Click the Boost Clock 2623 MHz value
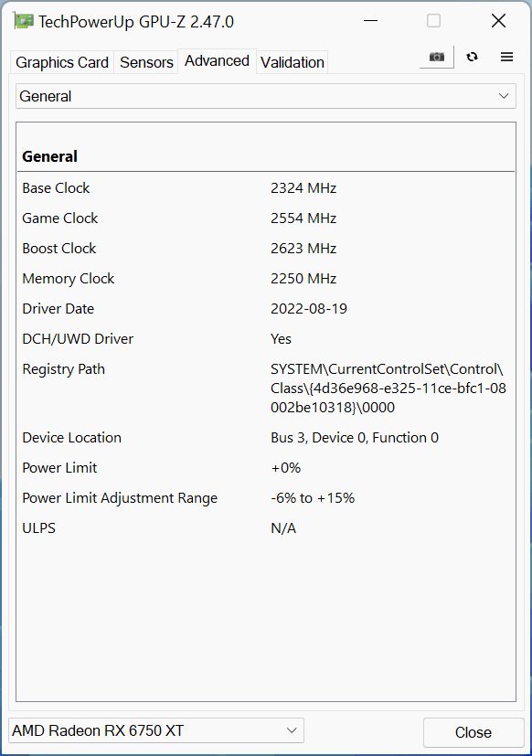The height and width of the screenshot is (756, 532). click(303, 249)
